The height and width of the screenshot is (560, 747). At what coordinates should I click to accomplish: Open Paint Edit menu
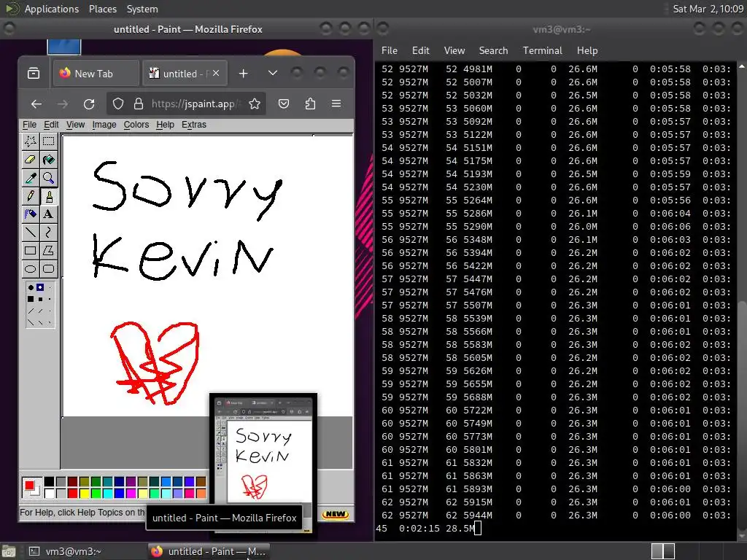pos(51,125)
